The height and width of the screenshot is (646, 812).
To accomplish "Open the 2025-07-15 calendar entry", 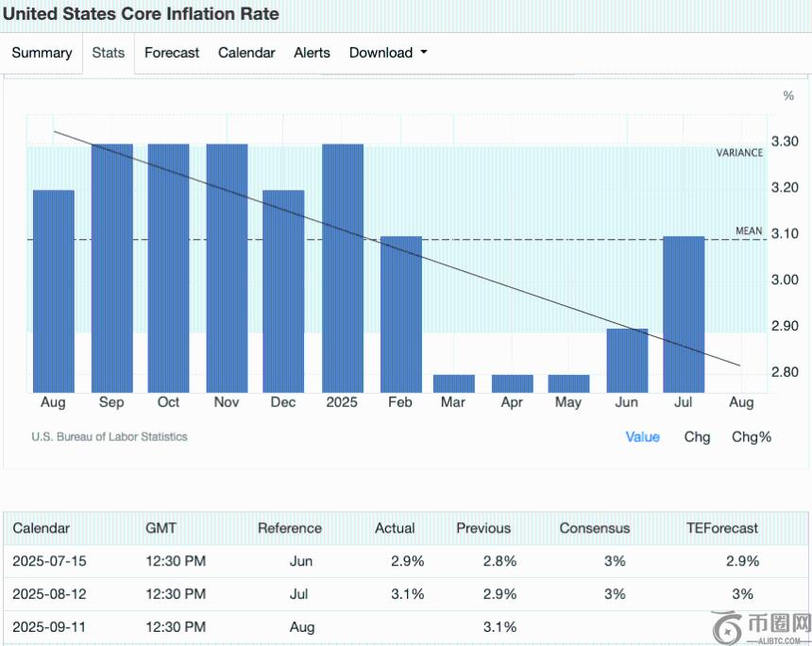I will [x=49, y=561].
